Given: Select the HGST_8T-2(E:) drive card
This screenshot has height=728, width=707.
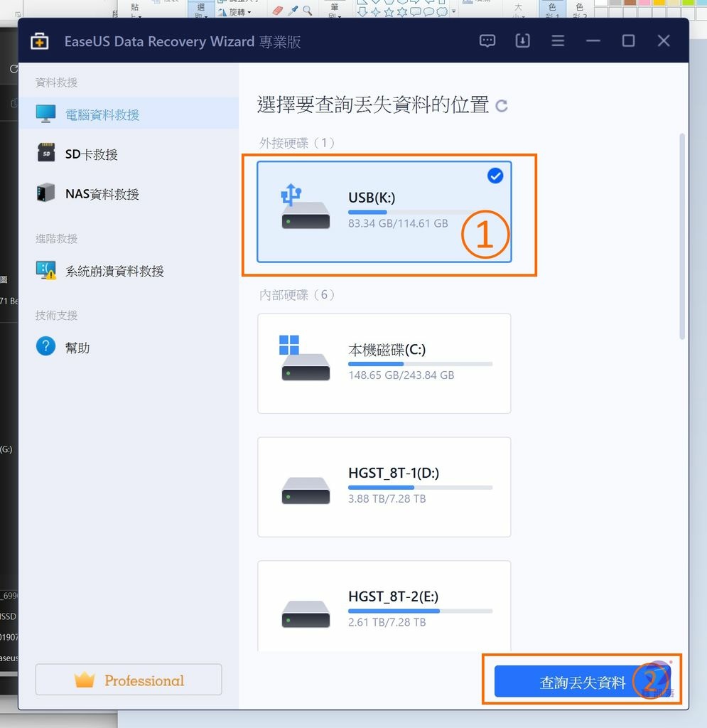Looking at the screenshot, I should pyautogui.click(x=384, y=606).
